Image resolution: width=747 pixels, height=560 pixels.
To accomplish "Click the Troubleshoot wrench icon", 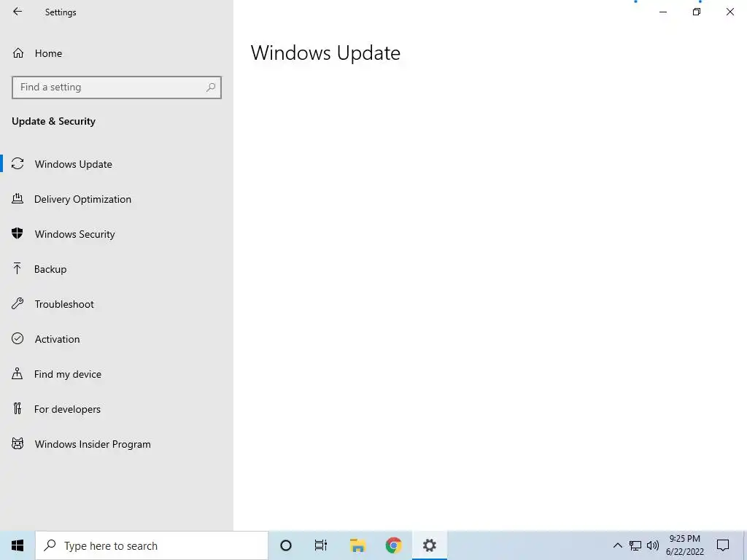I will pyautogui.click(x=18, y=303).
